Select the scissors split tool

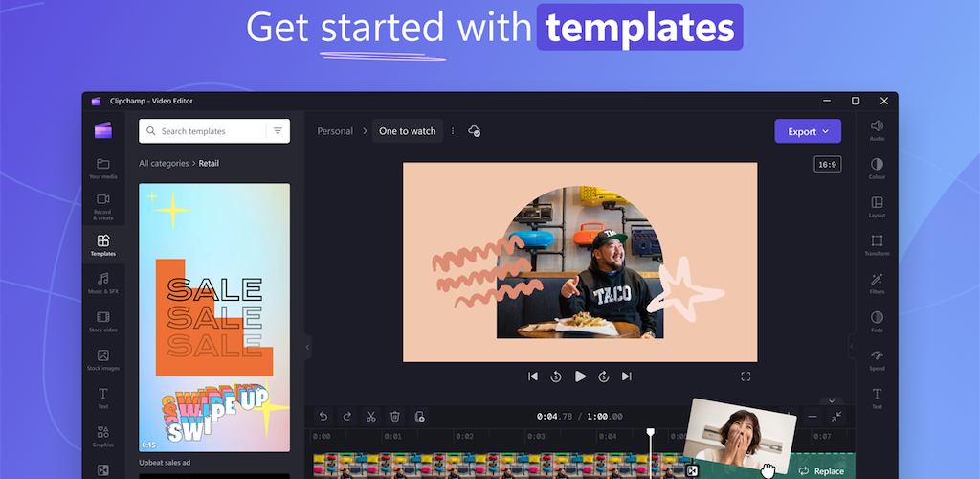(x=370, y=416)
